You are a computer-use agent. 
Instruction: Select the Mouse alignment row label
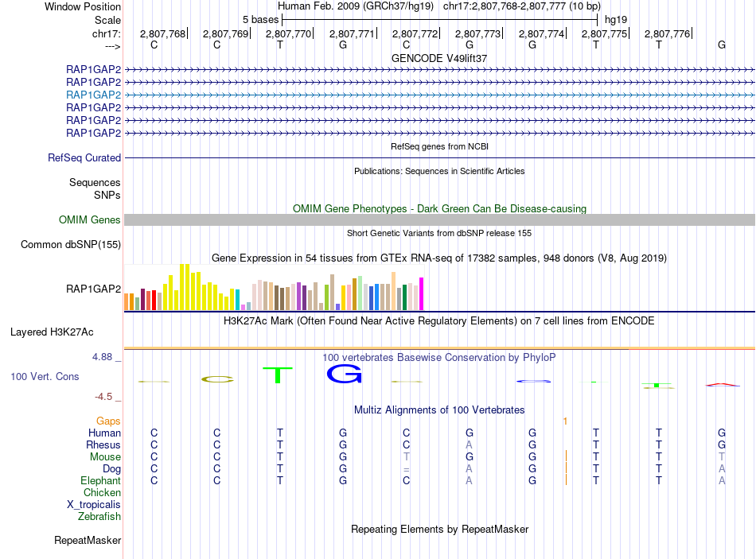(x=105, y=457)
